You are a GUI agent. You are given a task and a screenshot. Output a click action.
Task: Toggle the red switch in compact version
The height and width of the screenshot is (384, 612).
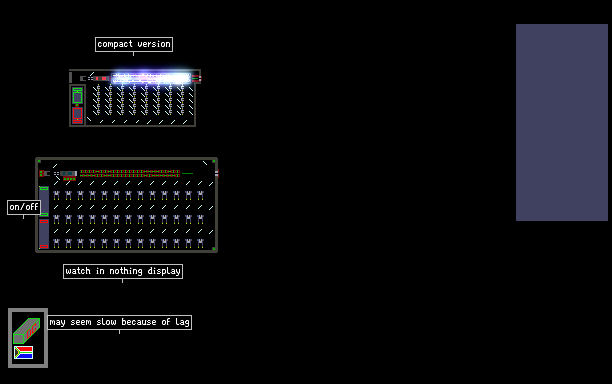click(77, 115)
